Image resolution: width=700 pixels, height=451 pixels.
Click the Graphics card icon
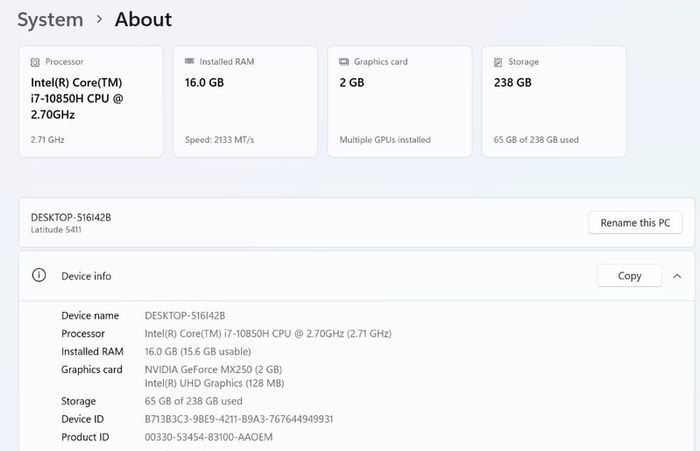344,62
